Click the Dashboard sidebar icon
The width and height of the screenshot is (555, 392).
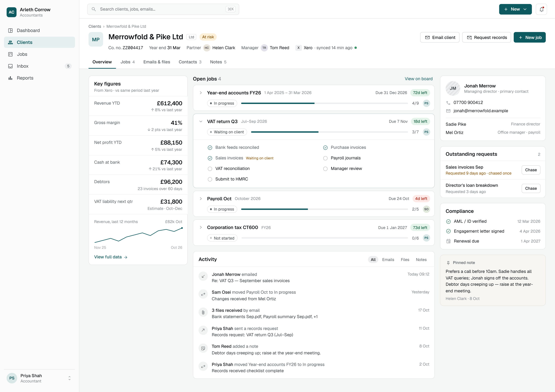(10, 30)
